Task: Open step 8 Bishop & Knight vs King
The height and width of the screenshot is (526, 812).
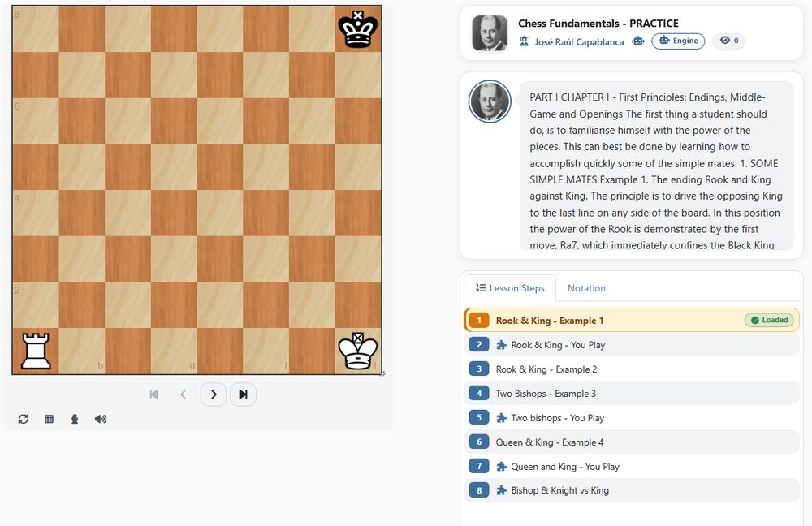Action: [x=632, y=490]
